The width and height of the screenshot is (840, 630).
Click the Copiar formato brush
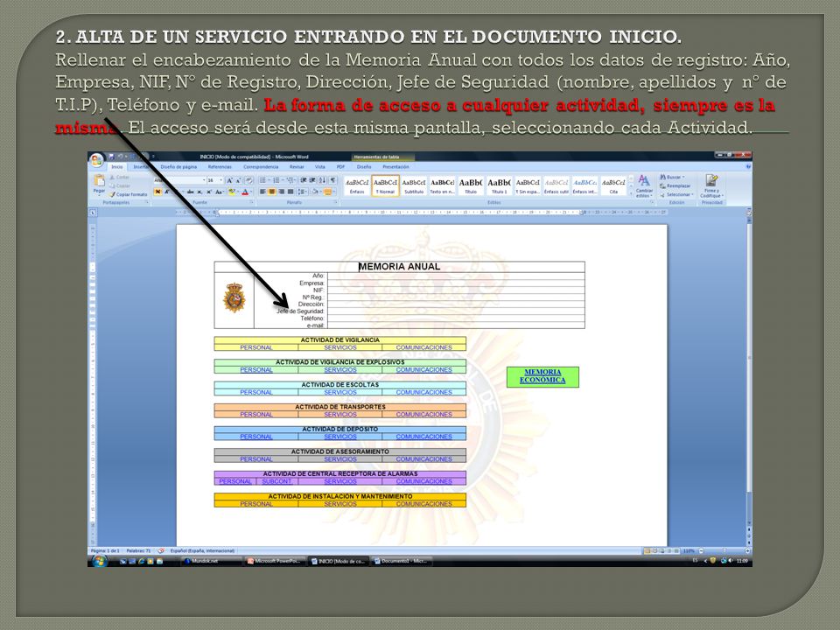[x=128, y=194]
